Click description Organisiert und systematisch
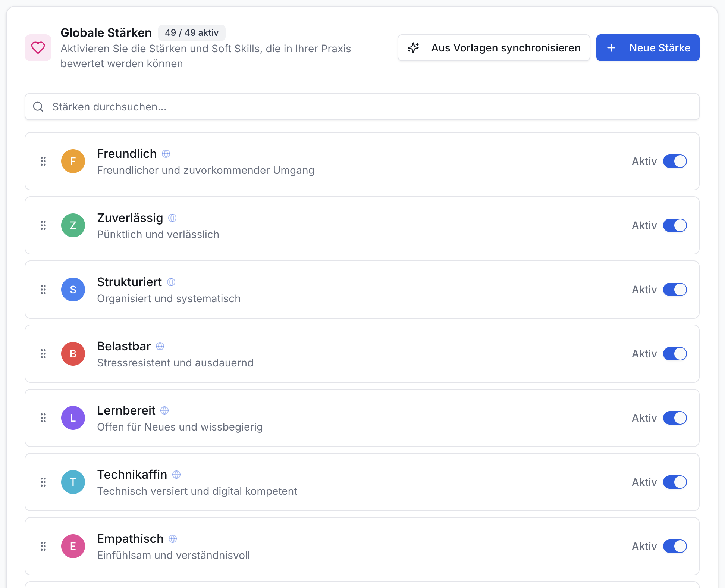The image size is (725, 588). pyautogui.click(x=169, y=298)
